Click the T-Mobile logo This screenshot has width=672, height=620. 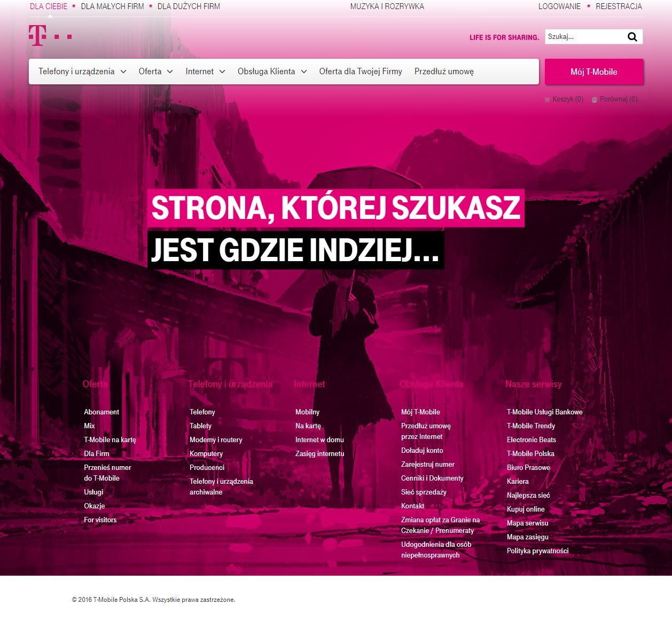[x=50, y=35]
